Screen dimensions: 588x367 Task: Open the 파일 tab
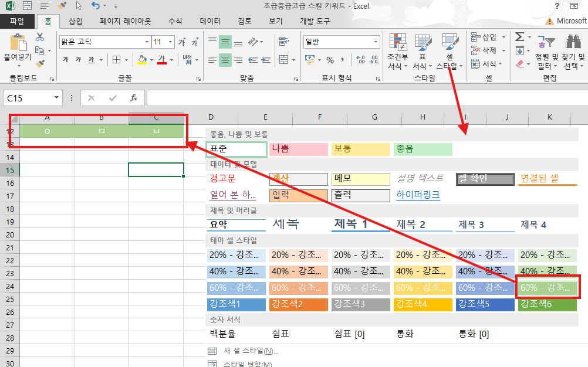(x=17, y=21)
